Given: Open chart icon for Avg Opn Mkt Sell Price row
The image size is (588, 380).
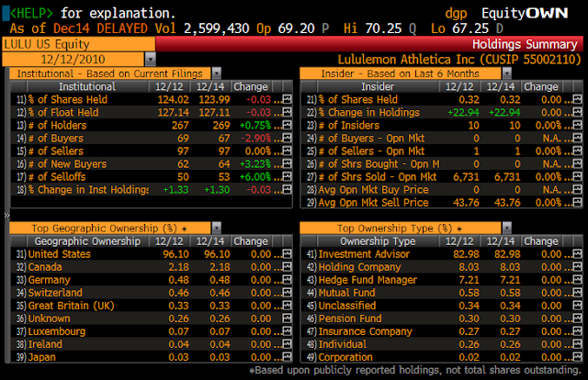Looking at the screenshot, I should [x=578, y=202].
